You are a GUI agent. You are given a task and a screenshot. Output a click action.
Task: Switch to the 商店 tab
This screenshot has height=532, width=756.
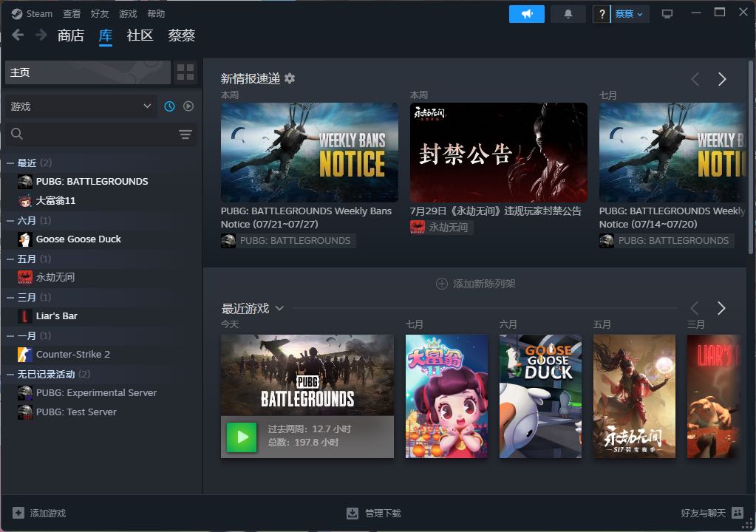(x=71, y=35)
